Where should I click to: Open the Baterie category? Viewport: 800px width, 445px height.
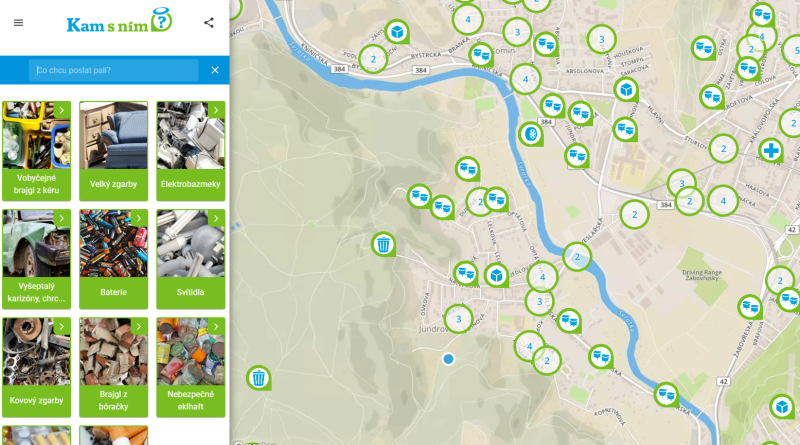click(113, 259)
